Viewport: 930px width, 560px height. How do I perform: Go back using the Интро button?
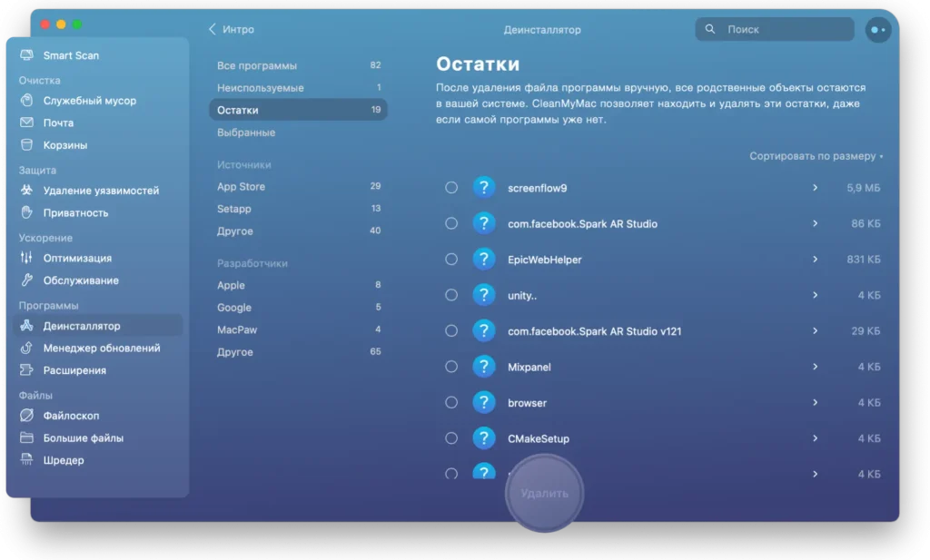[x=232, y=29]
